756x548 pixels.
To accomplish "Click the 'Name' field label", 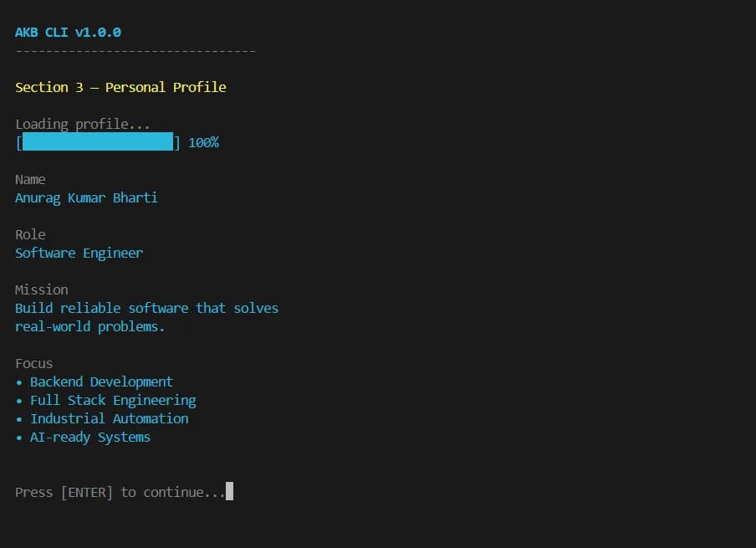I will (x=30, y=179).
